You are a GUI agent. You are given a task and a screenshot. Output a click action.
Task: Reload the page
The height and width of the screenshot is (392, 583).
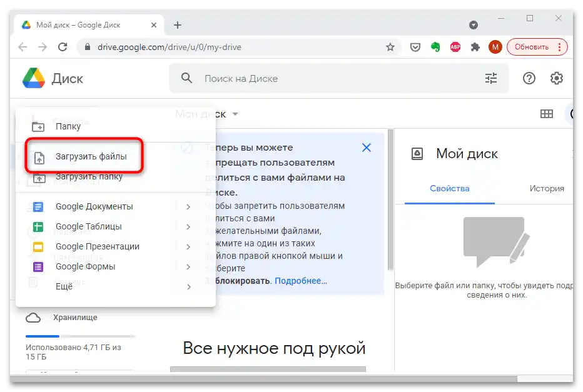(63, 47)
